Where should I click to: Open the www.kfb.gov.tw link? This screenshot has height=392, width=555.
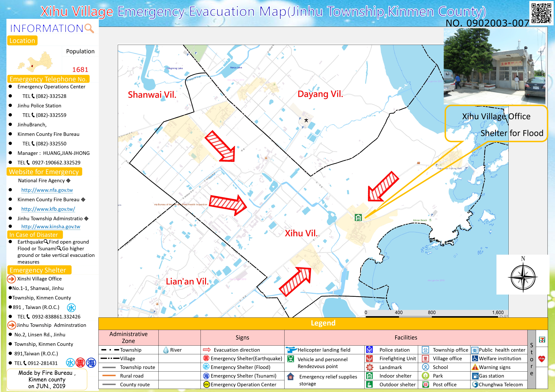48,209
